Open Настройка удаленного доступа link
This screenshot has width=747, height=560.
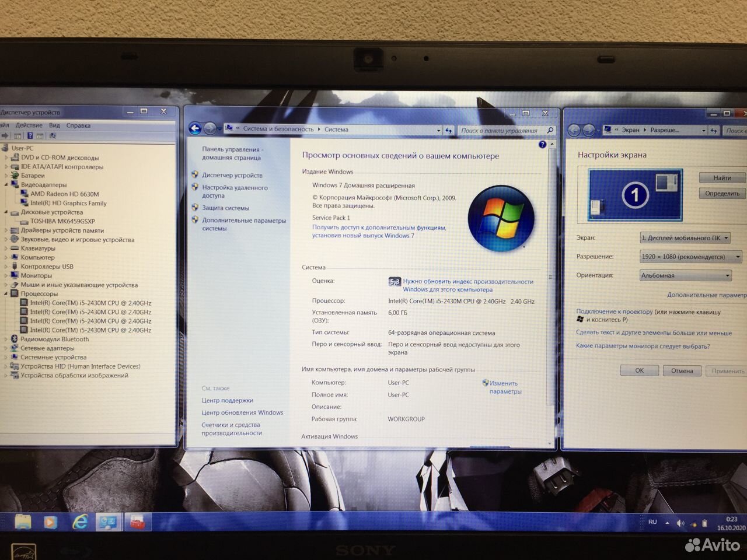[x=235, y=192]
